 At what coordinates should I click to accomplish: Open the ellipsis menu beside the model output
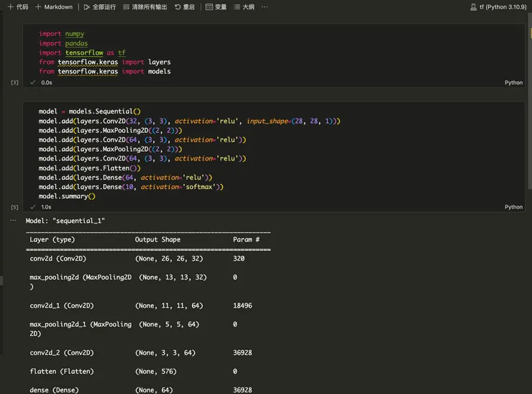(x=14, y=221)
